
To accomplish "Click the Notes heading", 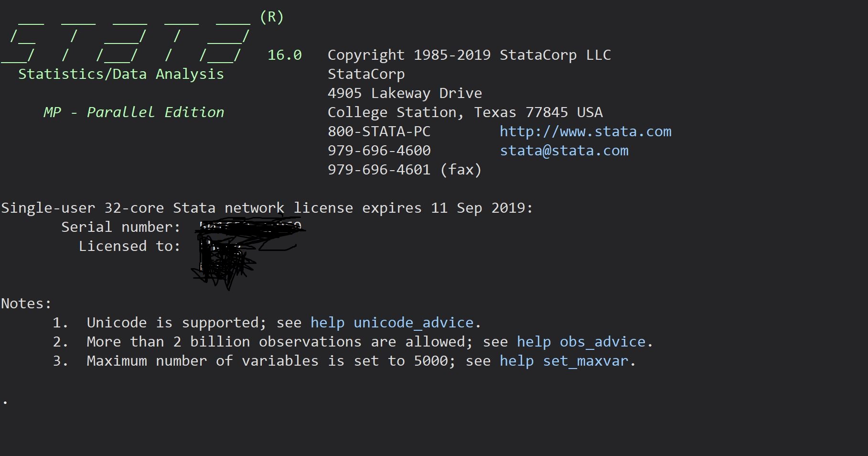I will point(26,304).
